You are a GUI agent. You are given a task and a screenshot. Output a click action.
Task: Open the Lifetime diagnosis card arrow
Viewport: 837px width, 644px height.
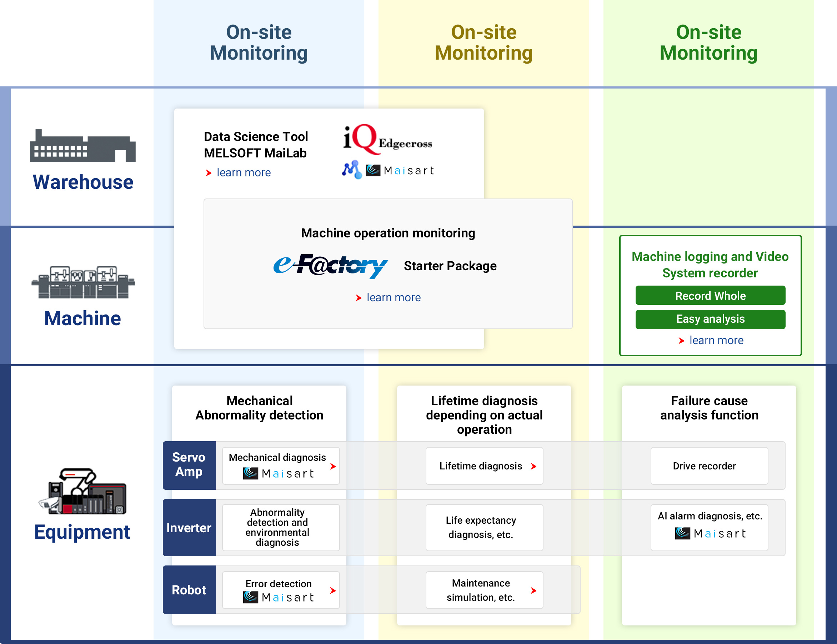(533, 466)
